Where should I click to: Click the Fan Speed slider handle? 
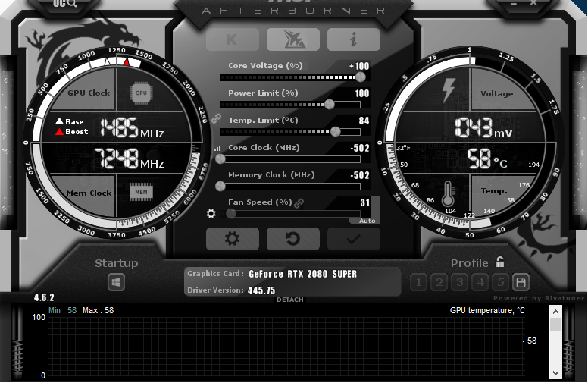[231, 214]
